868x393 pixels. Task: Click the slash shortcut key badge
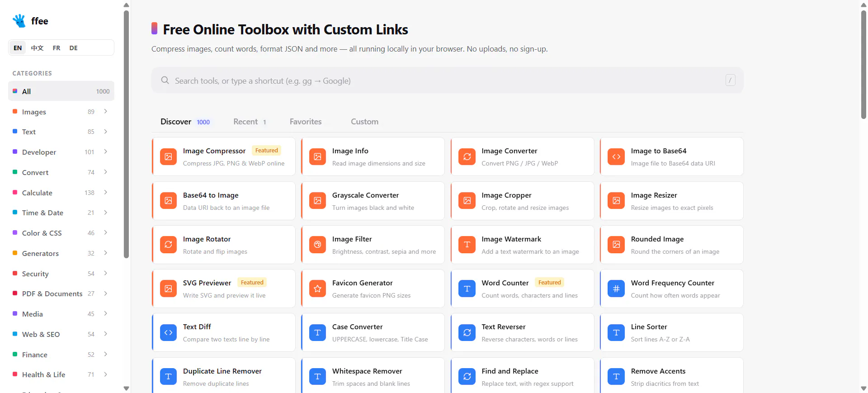point(730,80)
